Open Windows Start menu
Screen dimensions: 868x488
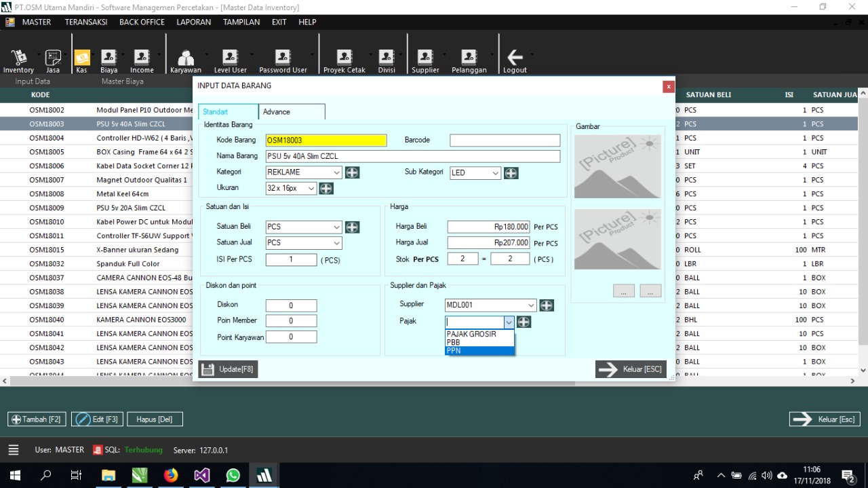point(15,475)
